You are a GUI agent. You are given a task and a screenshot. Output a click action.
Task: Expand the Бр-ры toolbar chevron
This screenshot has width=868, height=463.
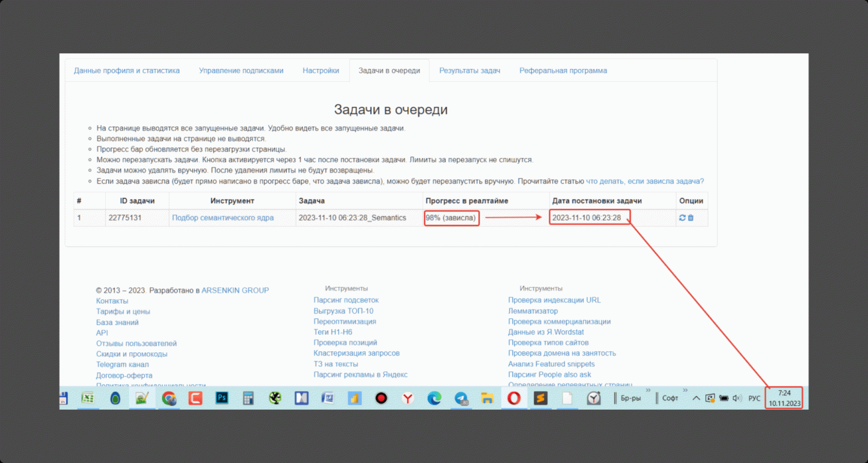tap(648, 390)
